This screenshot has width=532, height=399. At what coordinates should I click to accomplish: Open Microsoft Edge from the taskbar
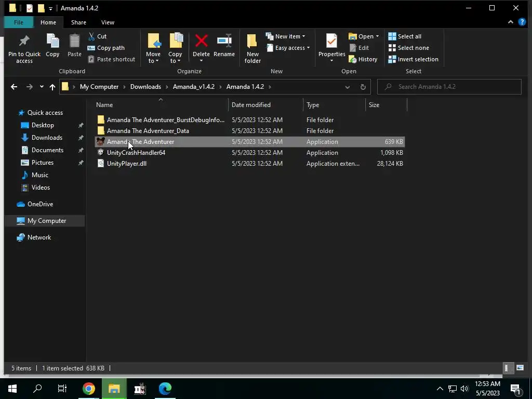click(165, 389)
